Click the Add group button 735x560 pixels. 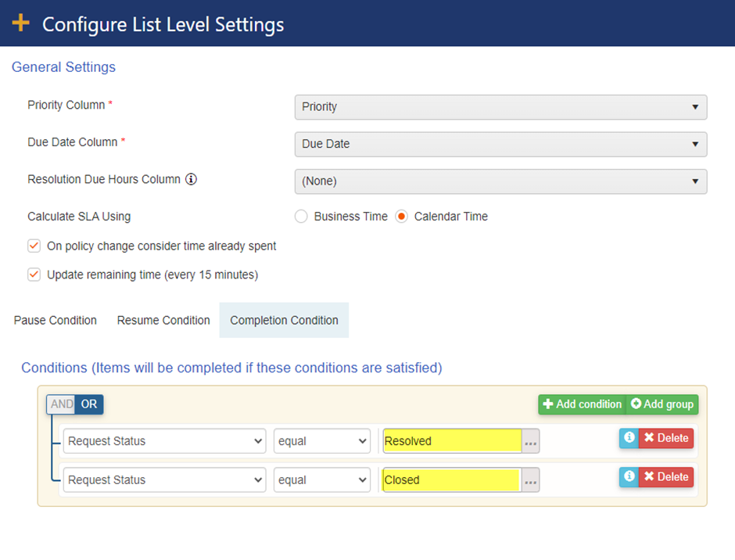[x=662, y=404]
